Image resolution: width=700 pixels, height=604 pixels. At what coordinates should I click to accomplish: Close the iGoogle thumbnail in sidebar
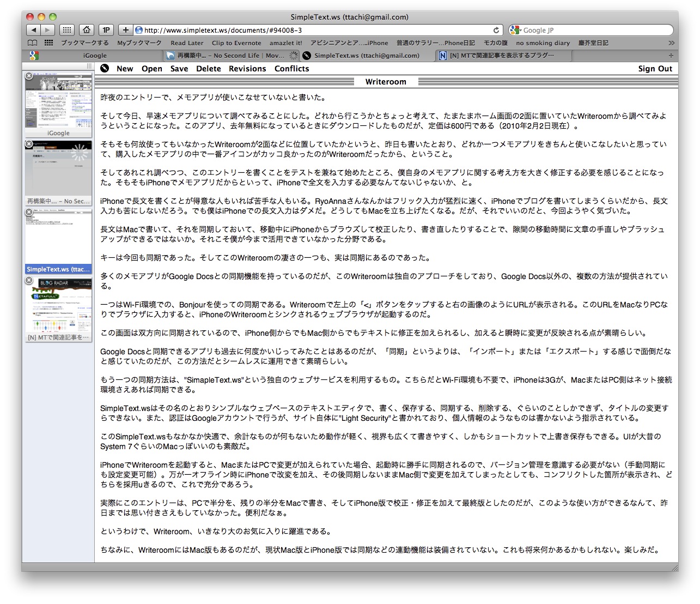29,76
